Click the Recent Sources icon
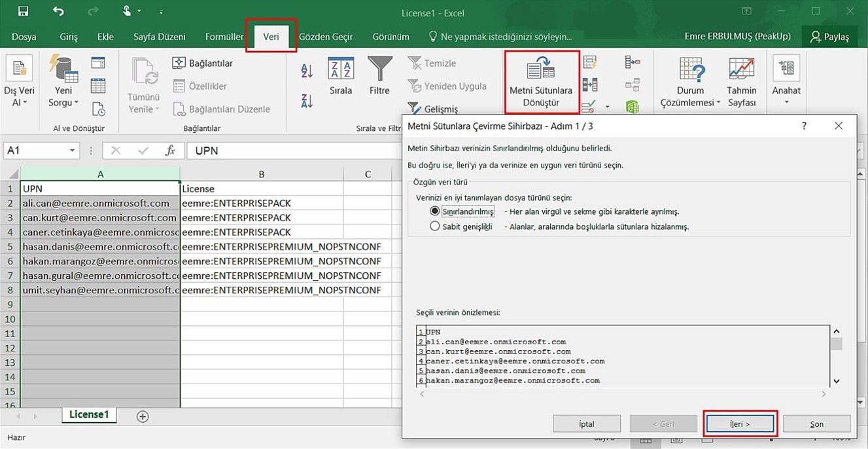Image resolution: width=868 pixels, height=449 pixels. [98, 109]
